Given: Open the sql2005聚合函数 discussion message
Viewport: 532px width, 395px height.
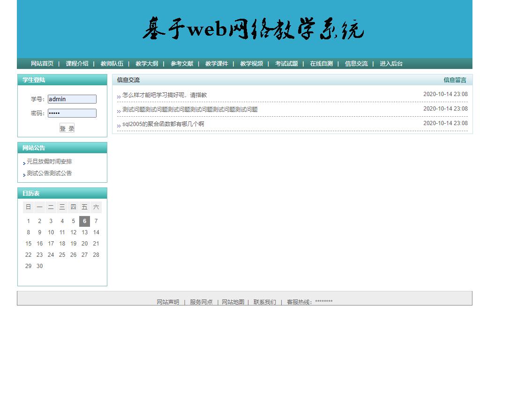Looking at the screenshot, I should click(x=162, y=123).
